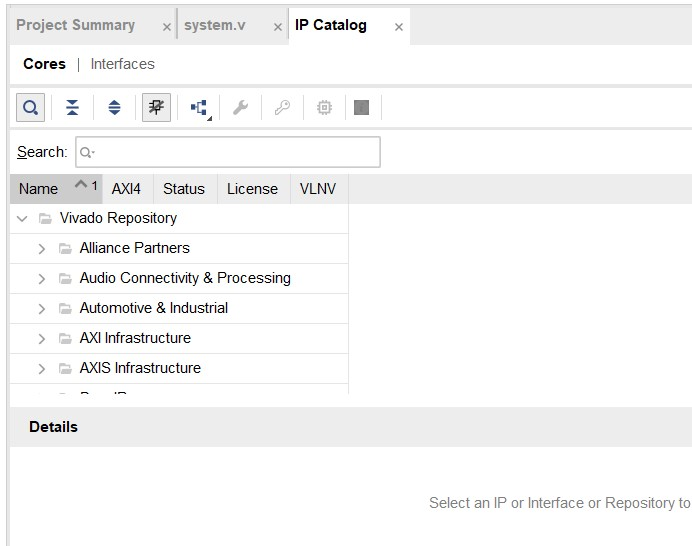Image resolution: width=692 pixels, height=546 pixels.
Task: Switch to Interfaces view
Action: pos(123,64)
